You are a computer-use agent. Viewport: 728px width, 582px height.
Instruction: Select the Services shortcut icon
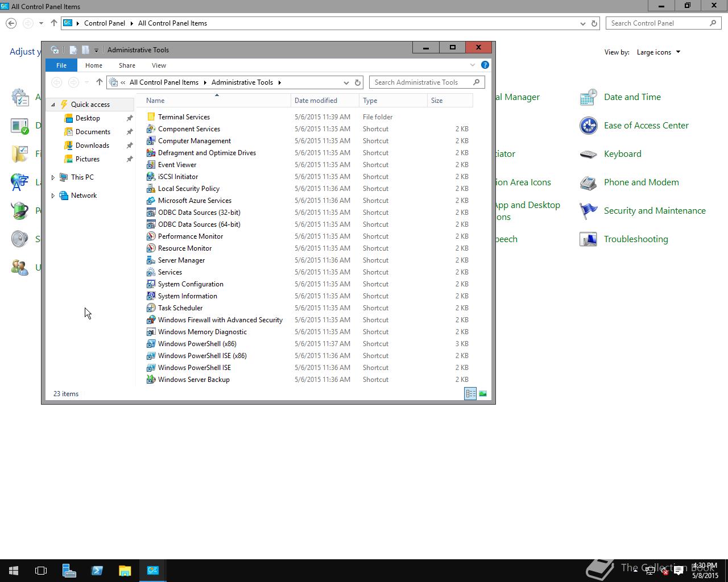point(151,272)
